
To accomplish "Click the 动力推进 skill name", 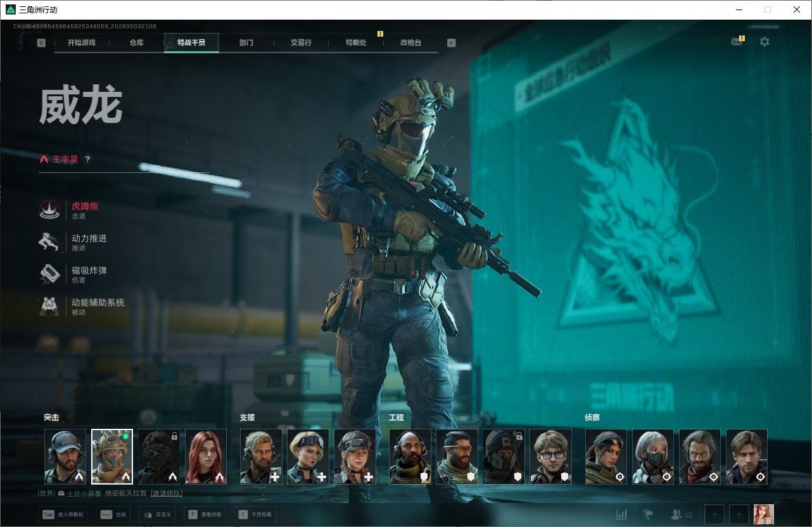I will point(89,238).
